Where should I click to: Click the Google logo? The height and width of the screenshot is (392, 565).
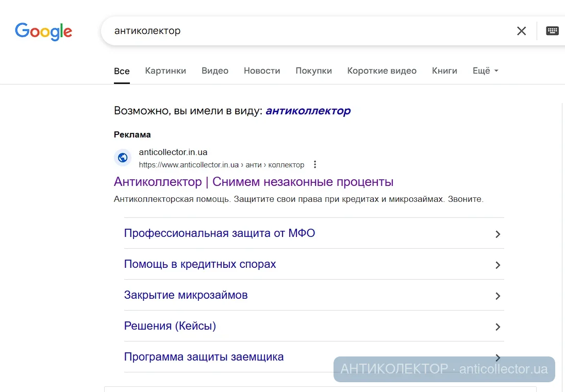(x=43, y=32)
